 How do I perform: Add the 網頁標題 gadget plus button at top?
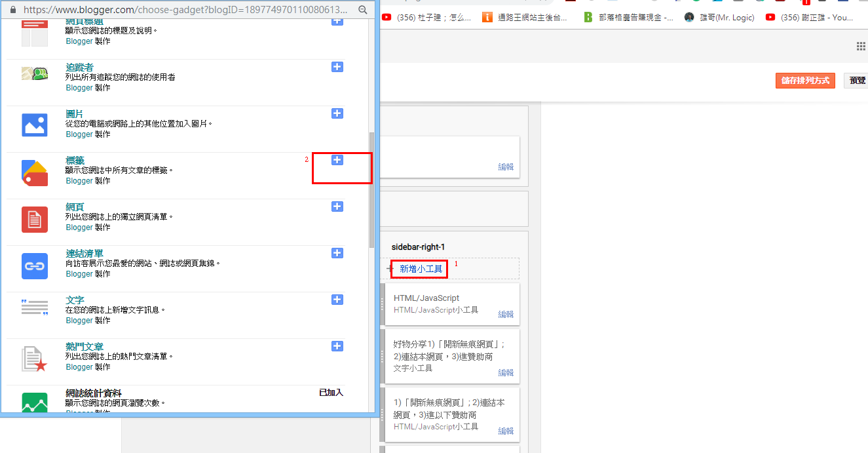pyautogui.click(x=337, y=22)
